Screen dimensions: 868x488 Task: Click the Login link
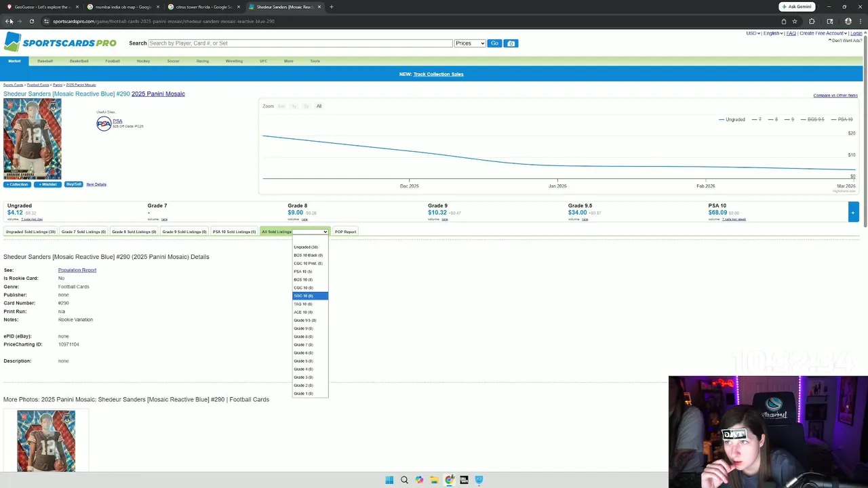[856, 33]
